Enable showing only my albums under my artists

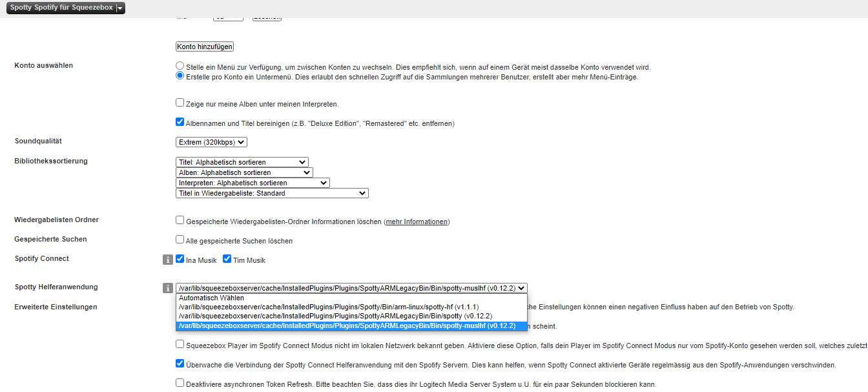[x=180, y=103]
